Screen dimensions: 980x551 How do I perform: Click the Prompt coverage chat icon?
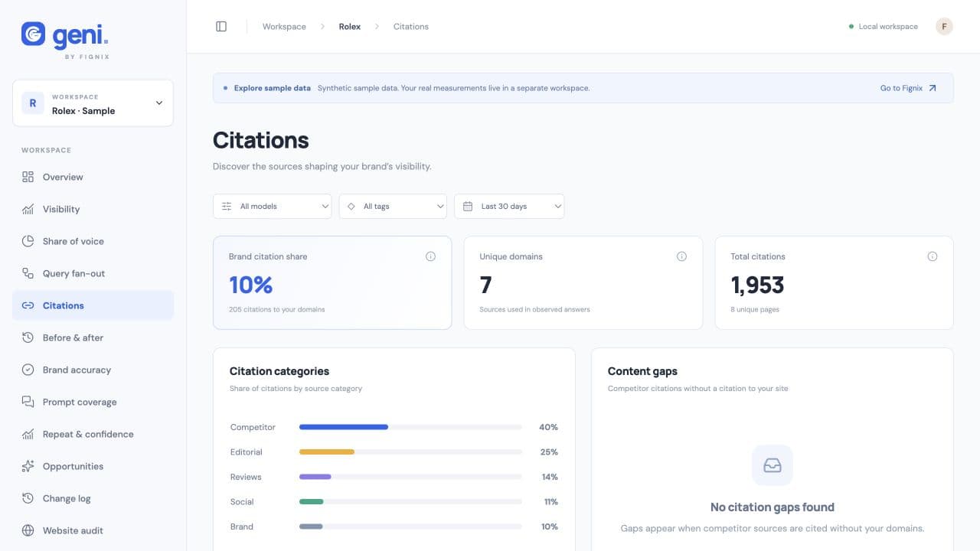click(x=28, y=402)
